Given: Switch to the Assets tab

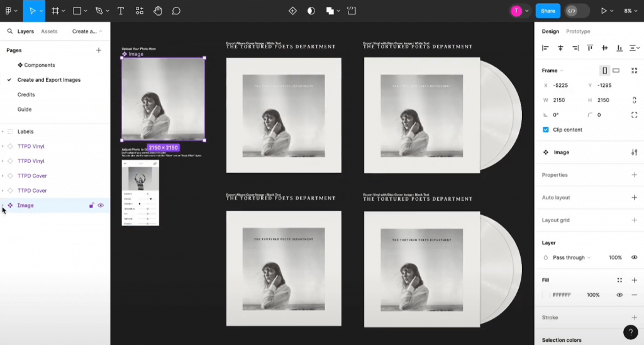Looking at the screenshot, I should (x=49, y=31).
